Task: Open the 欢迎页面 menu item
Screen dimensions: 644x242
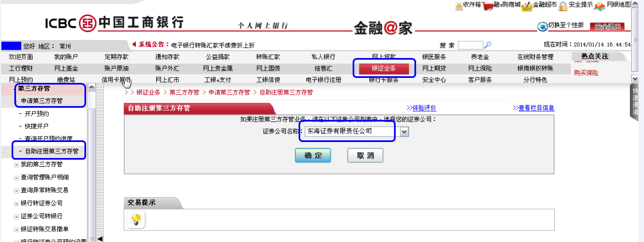Action: [21, 57]
